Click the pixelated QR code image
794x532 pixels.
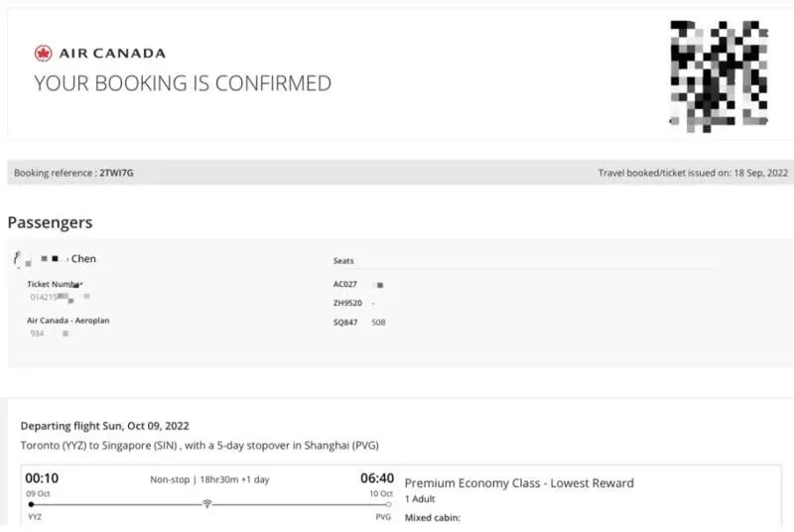719,75
